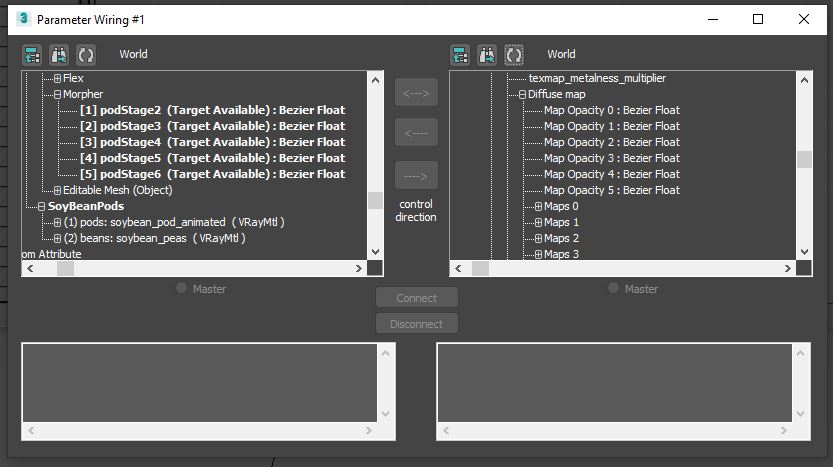
Task: Click the right tree horizontal scrollbar left arrow
Action: click(x=458, y=268)
